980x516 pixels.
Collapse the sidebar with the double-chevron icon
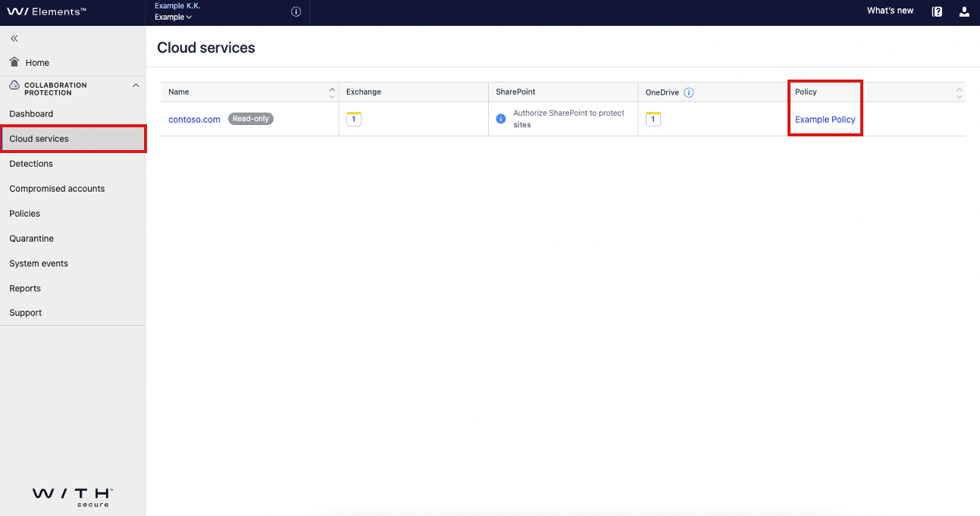(x=14, y=38)
